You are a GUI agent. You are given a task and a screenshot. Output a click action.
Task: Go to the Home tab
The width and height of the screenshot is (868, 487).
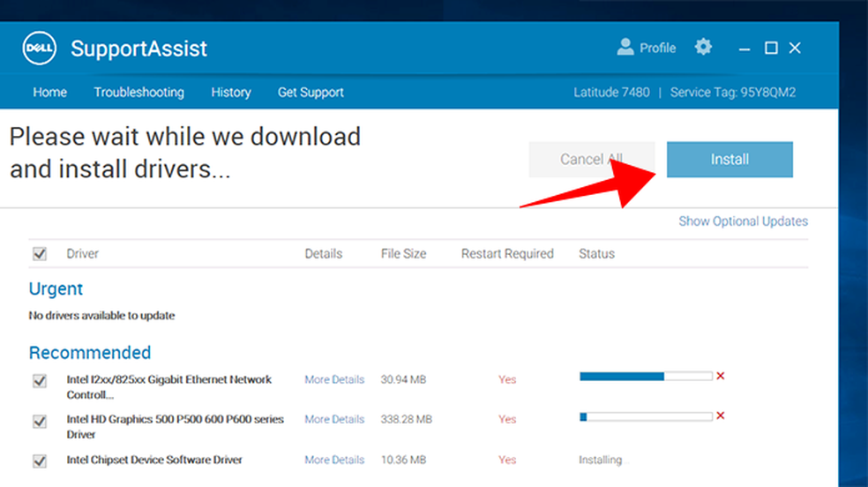(49, 93)
